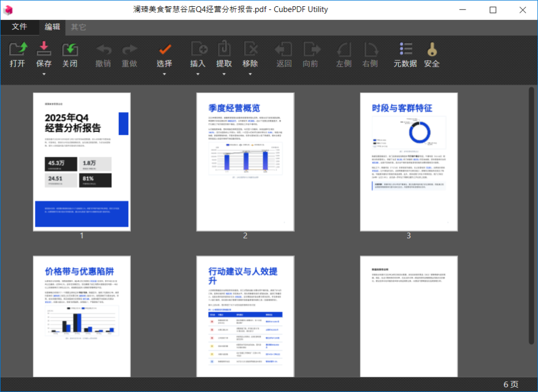The width and height of the screenshot is (538, 392).
Task: Select page 1 cover thumbnail
Action: tap(81, 162)
